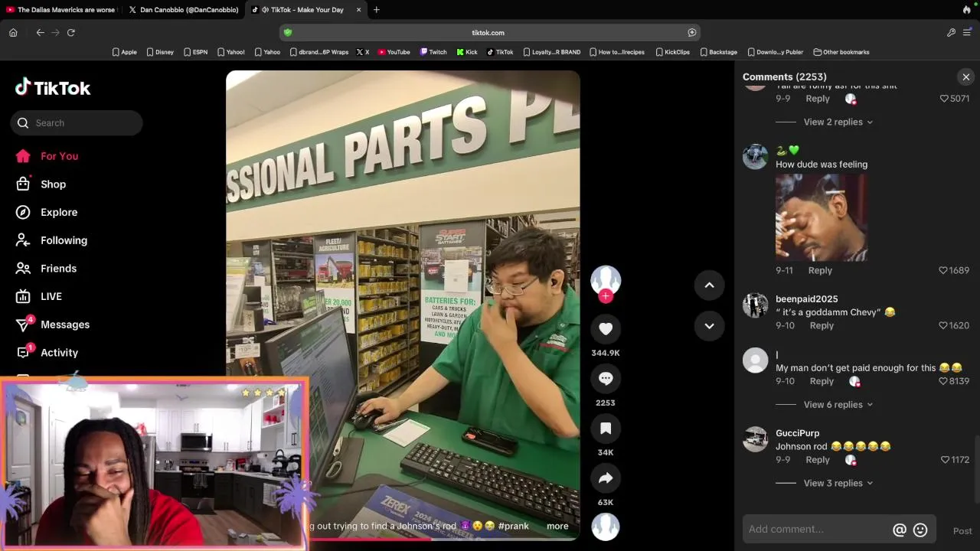The height and width of the screenshot is (551, 980).
Task: Click the browser forward arrow
Action: 55,33
